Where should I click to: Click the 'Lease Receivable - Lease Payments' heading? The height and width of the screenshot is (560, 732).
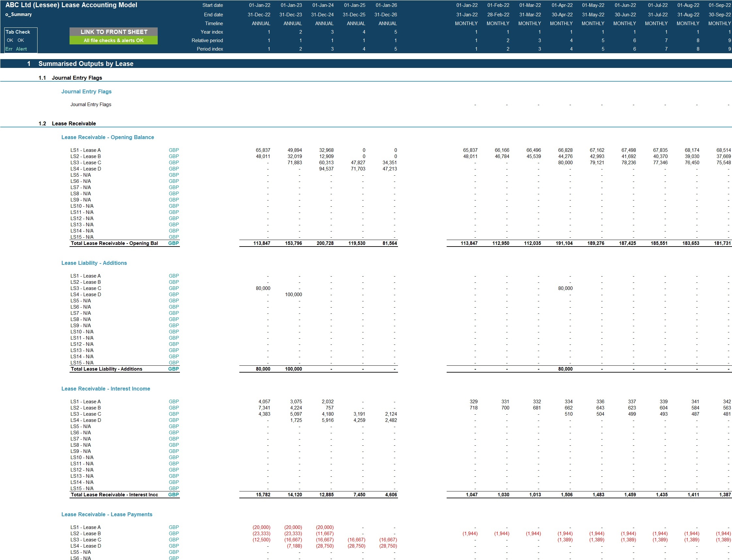[107, 514]
